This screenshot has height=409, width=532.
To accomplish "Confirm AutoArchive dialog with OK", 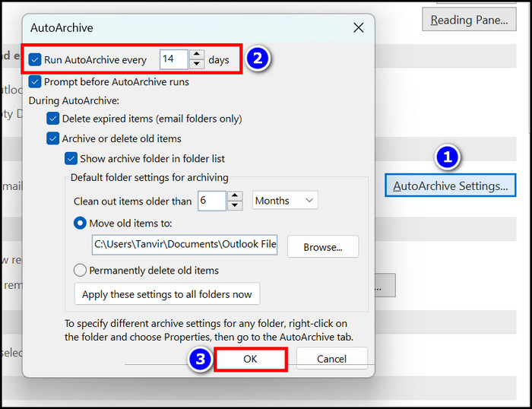I will point(250,359).
